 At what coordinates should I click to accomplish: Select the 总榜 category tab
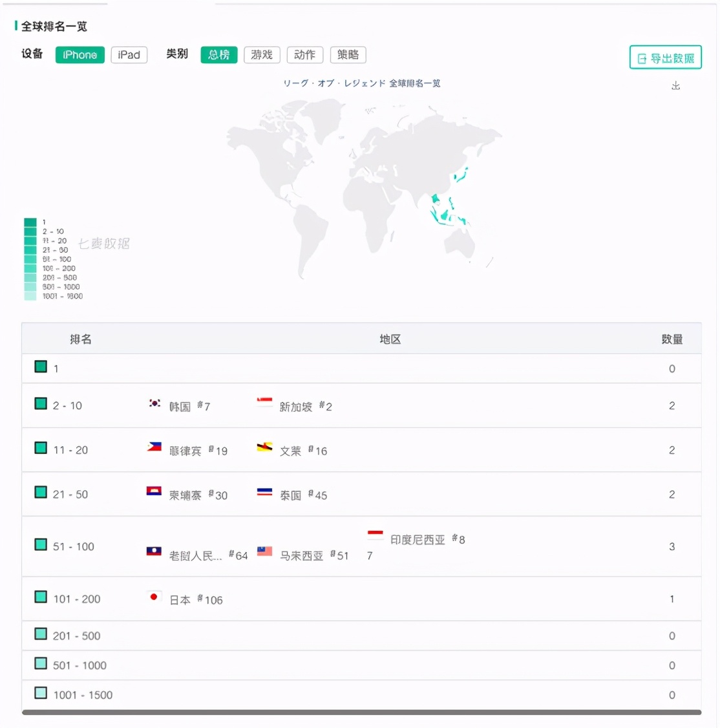[218, 55]
